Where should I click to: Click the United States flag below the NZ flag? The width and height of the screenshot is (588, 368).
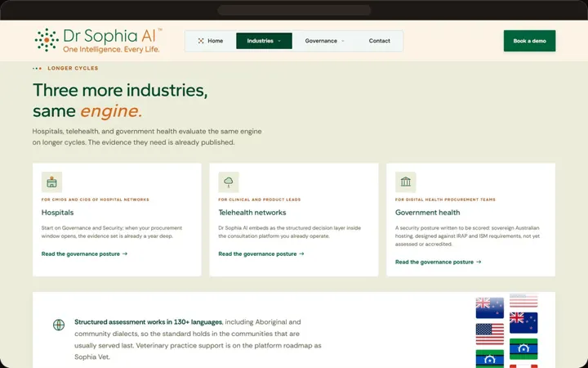pyautogui.click(x=490, y=334)
